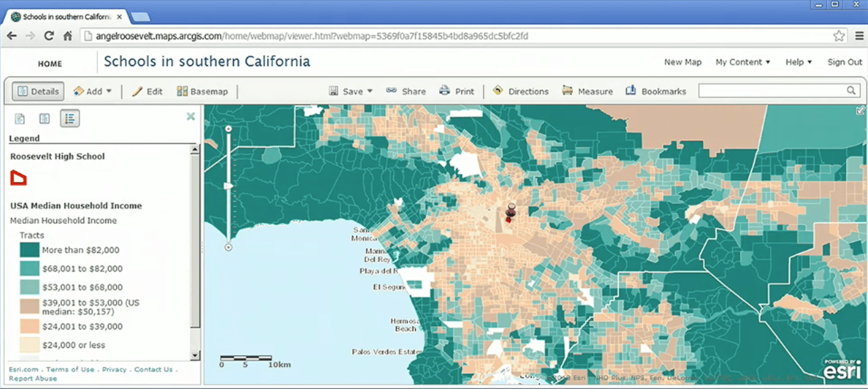
Task: Get Directions from the toolbar
Action: pyautogui.click(x=520, y=91)
